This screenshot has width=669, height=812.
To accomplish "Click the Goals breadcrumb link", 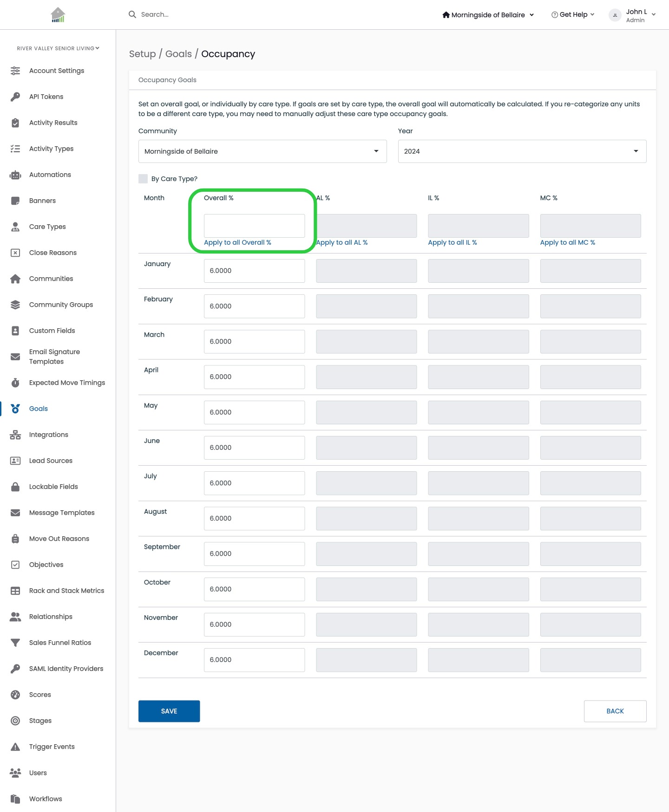I will click(178, 54).
